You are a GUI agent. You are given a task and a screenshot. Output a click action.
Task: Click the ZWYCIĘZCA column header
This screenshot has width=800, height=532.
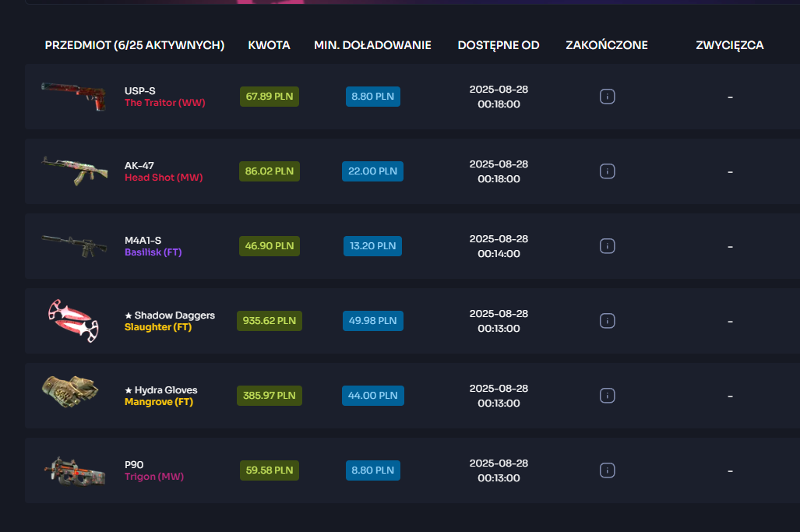pos(730,45)
